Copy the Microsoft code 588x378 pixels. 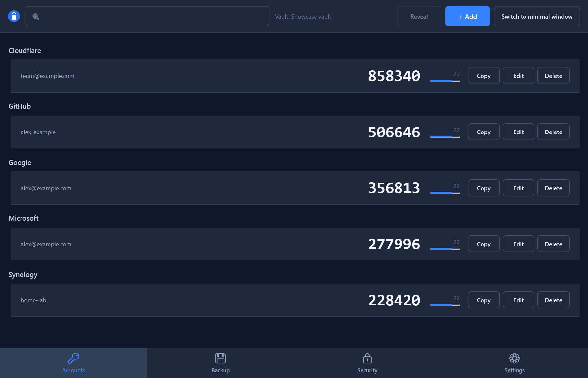[483, 244]
